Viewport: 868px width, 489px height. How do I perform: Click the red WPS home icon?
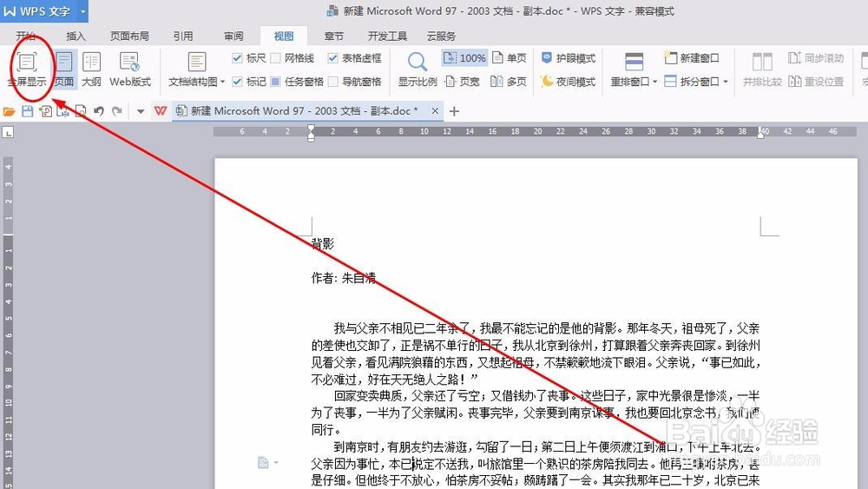coord(161,111)
